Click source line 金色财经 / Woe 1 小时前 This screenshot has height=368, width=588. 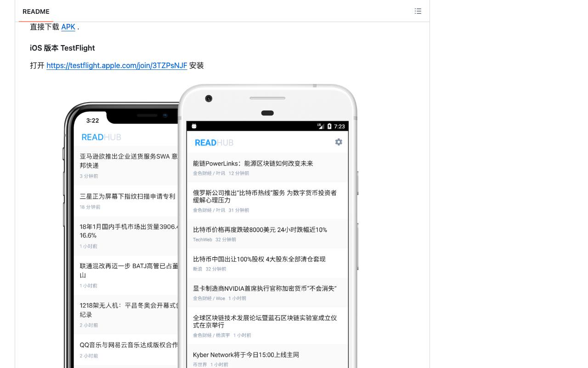click(220, 299)
